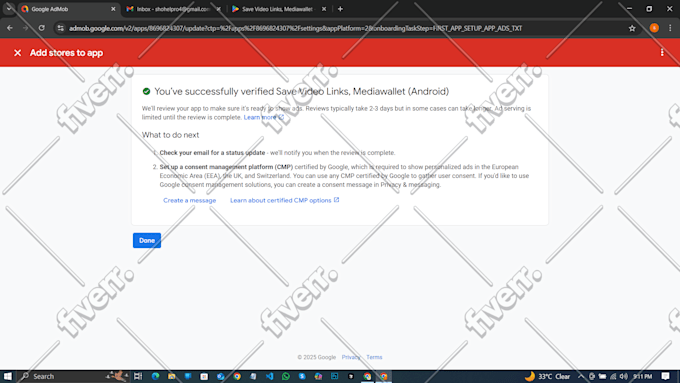Open the Privacy footer link
The image size is (680, 383).
coord(351,357)
